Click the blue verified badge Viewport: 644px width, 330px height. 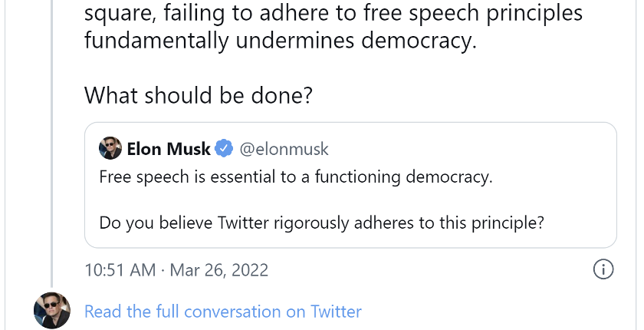pyautogui.click(x=224, y=148)
